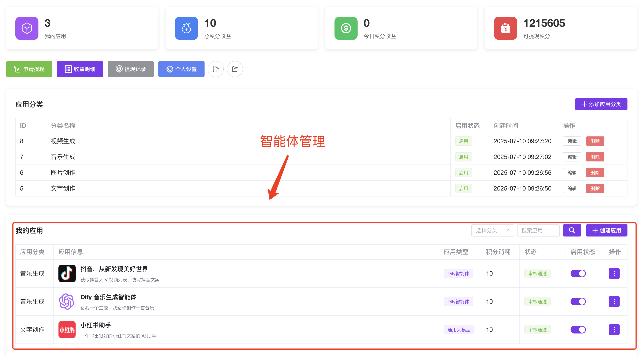
Task: Click the blue money bag icon on 总积分收益 card
Action: click(x=186, y=28)
